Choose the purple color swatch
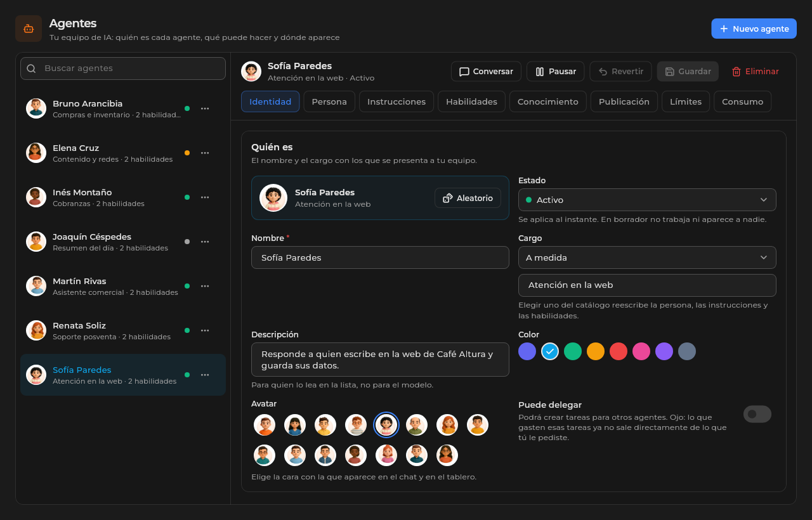This screenshot has height=520, width=812. point(664,351)
